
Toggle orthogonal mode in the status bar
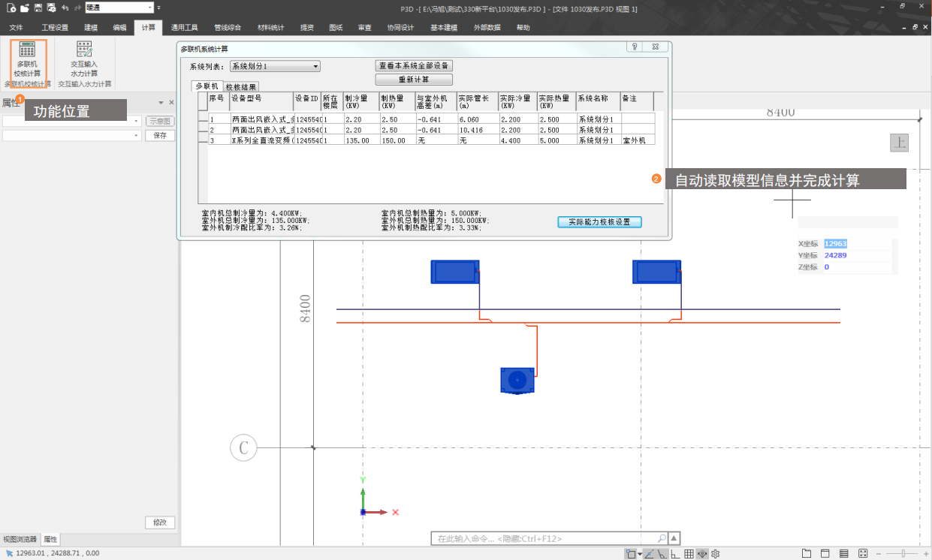(x=675, y=554)
